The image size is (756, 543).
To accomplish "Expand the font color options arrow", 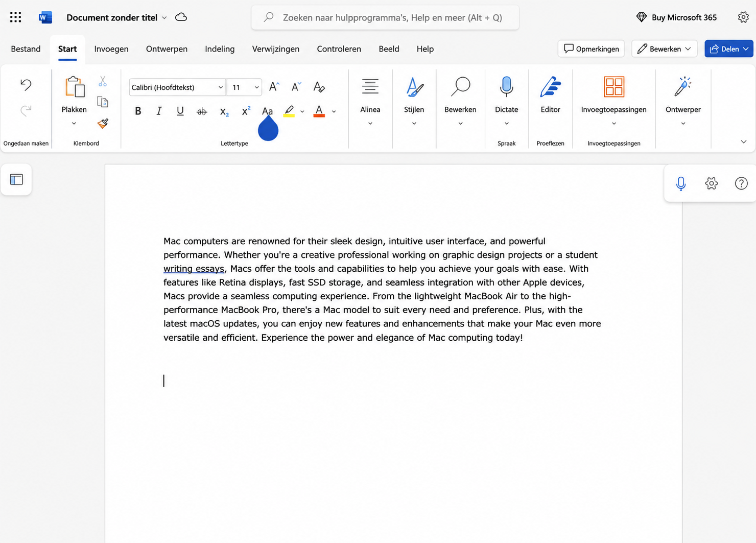I will pyautogui.click(x=334, y=111).
